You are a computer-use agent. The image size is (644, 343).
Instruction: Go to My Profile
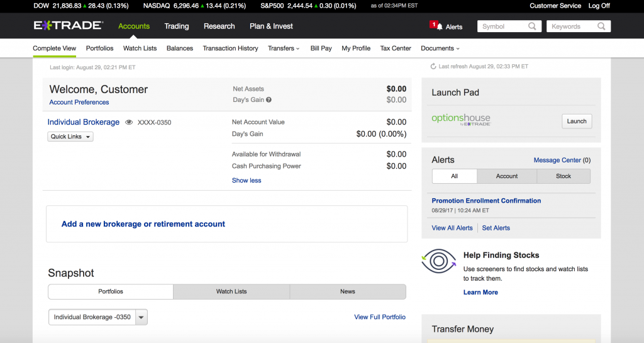[356, 48]
